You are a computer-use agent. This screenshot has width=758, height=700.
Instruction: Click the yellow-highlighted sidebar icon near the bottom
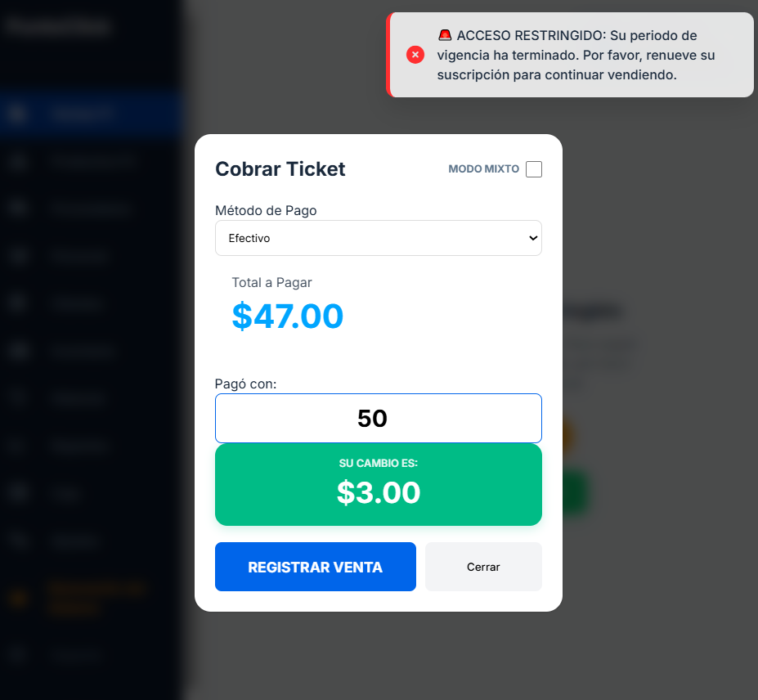(18, 598)
